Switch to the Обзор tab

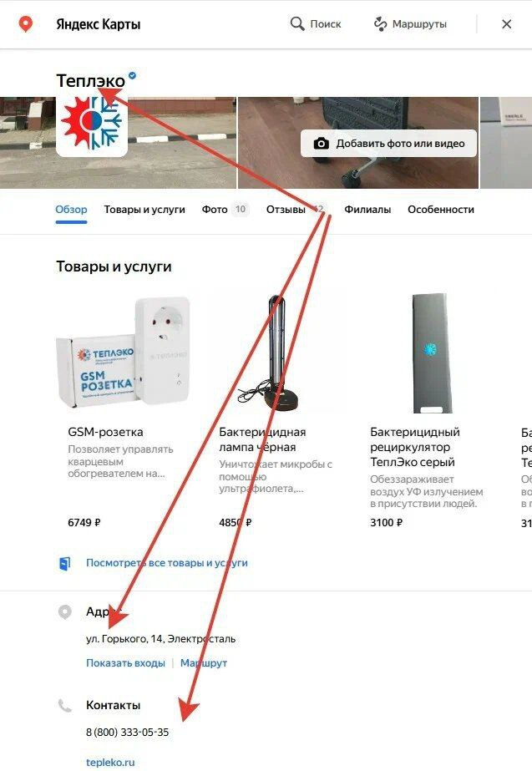[x=71, y=210]
